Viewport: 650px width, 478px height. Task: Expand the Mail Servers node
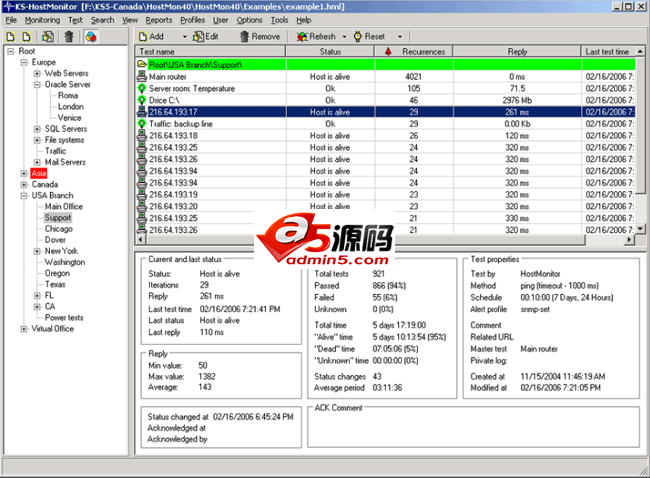point(37,162)
